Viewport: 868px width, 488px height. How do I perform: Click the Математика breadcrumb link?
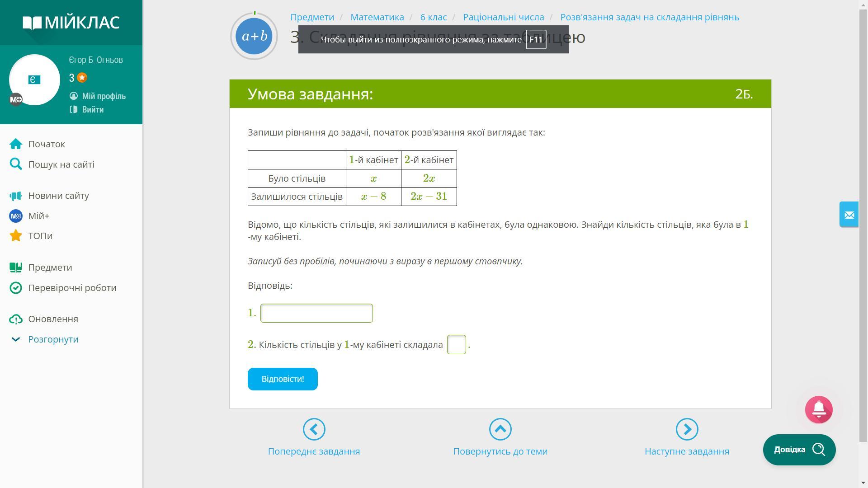(x=377, y=17)
